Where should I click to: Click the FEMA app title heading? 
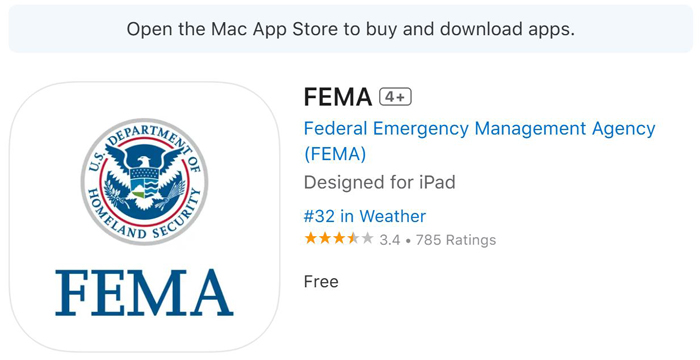click(338, 97)
